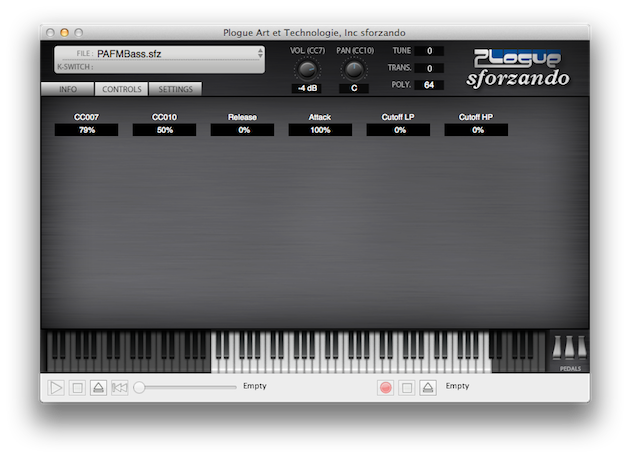Stop recording with the recorder's square button
The width and height of the screenshot is (630, 458).
[407, 388]
